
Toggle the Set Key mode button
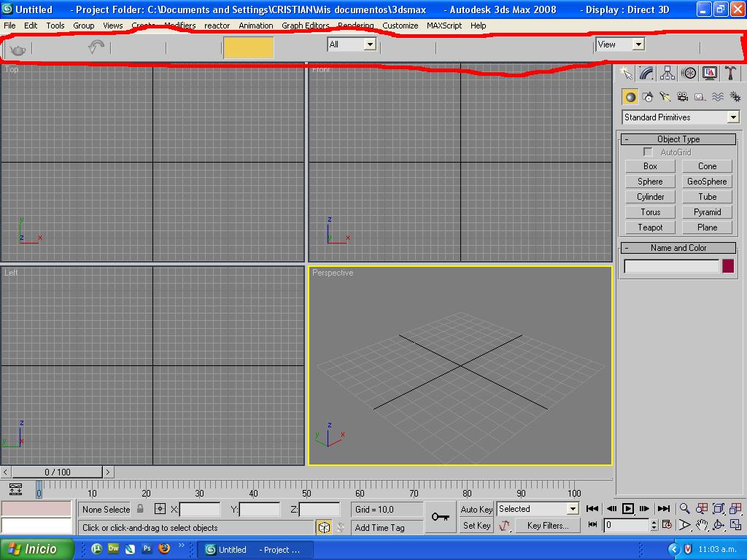coord(476,525)
